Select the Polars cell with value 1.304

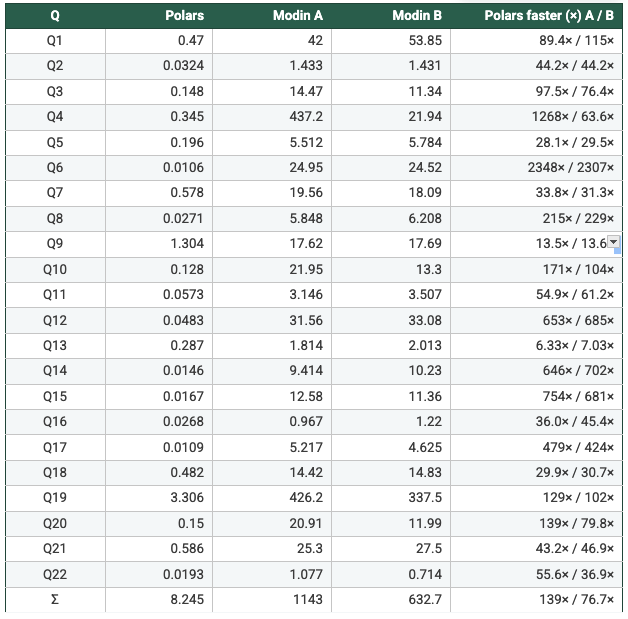coord(185,244)
